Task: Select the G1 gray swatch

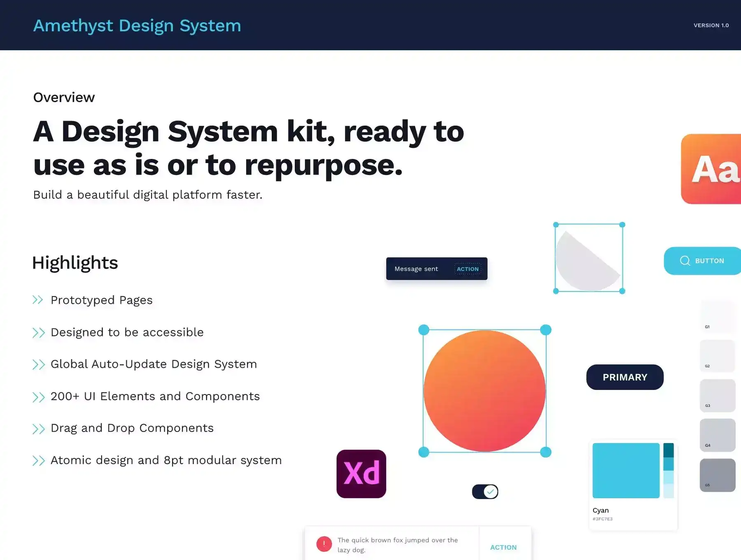Action: coord(718,316)
